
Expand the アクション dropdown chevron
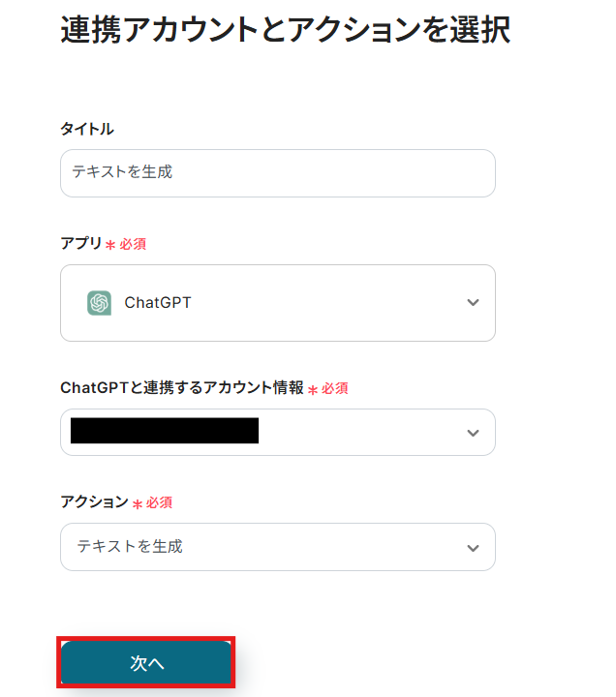[473, 548]
